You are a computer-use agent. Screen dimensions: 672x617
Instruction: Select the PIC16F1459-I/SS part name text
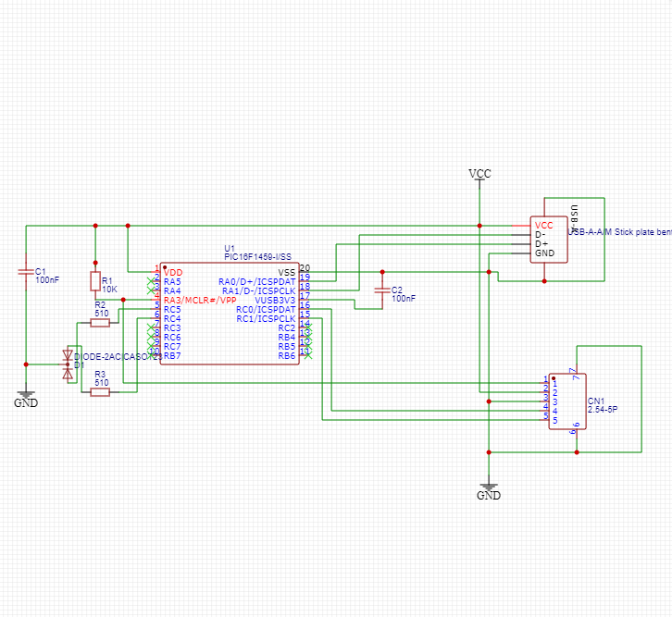(258, 257)
